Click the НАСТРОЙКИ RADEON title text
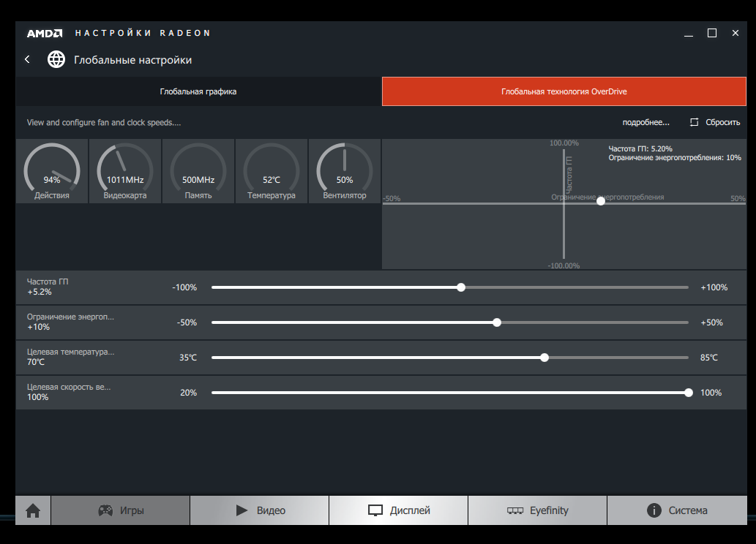Viewport: 756px width, 544px height. pyautogui.click(x=143, y=33)
